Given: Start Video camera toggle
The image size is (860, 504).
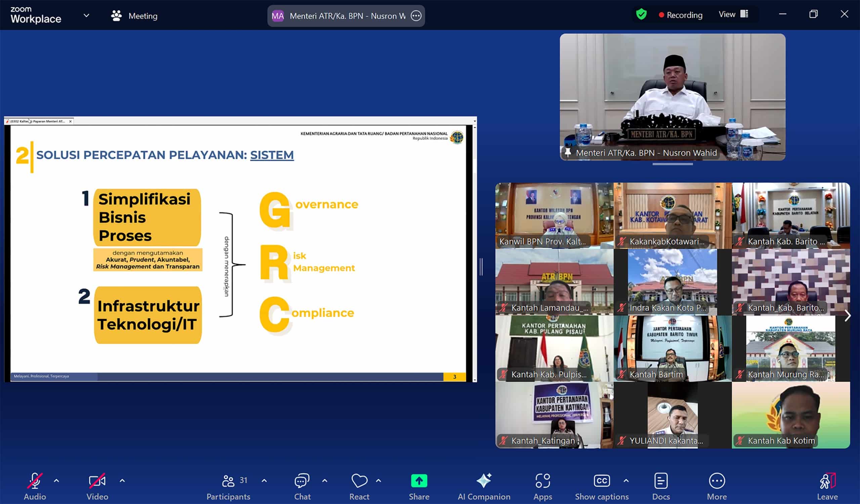Looking at the screenshot, I should 97,481.
